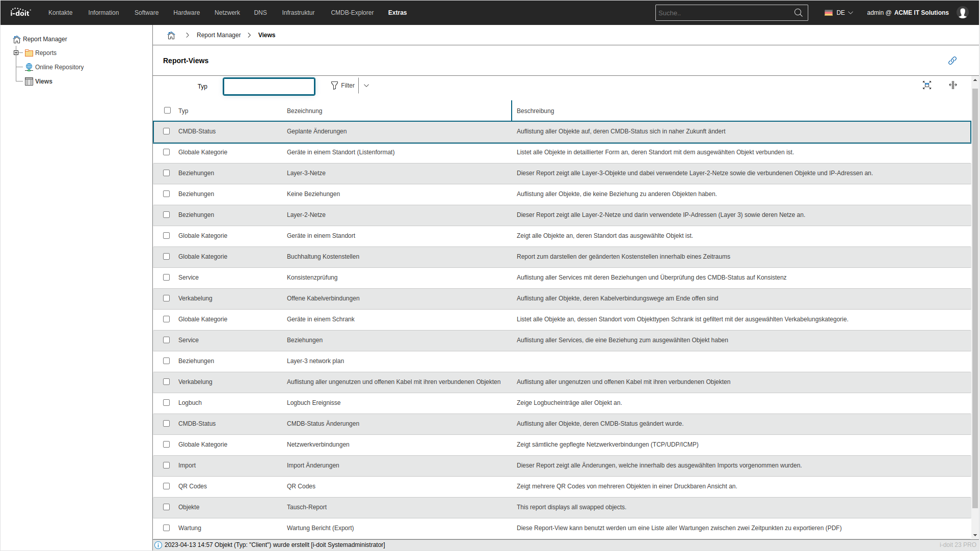Screen dimensions: 980x551
Task: Click the Client created status message
Action: point(275,545)
